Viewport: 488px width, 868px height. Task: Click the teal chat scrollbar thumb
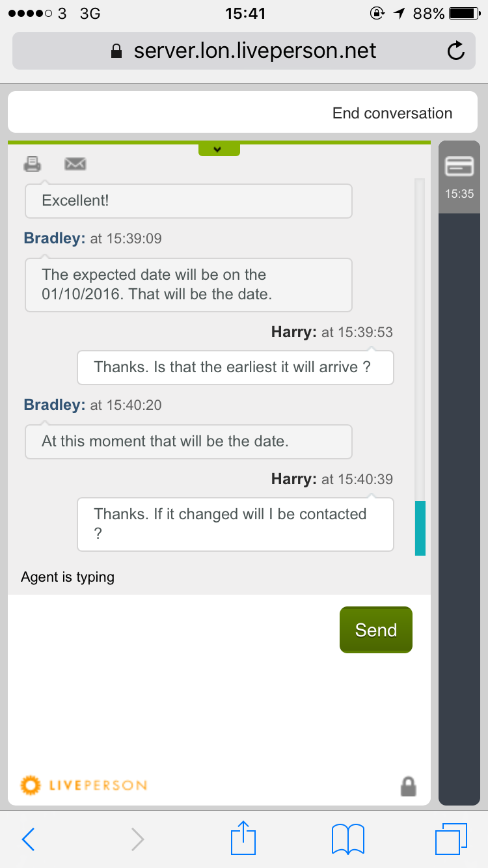[420, 528]
